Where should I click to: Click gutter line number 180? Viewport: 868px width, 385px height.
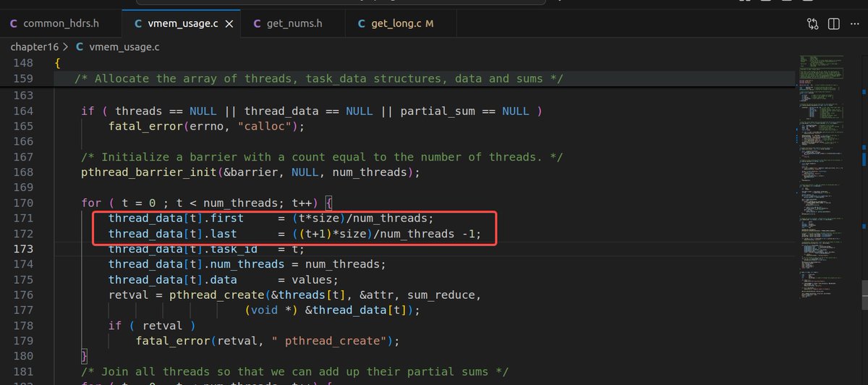(x=23, y=355)
